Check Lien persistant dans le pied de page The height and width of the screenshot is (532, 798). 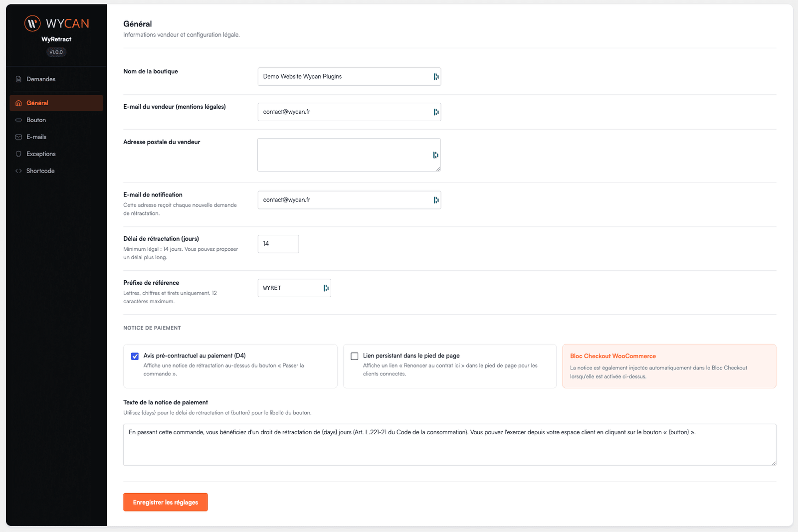355,356
